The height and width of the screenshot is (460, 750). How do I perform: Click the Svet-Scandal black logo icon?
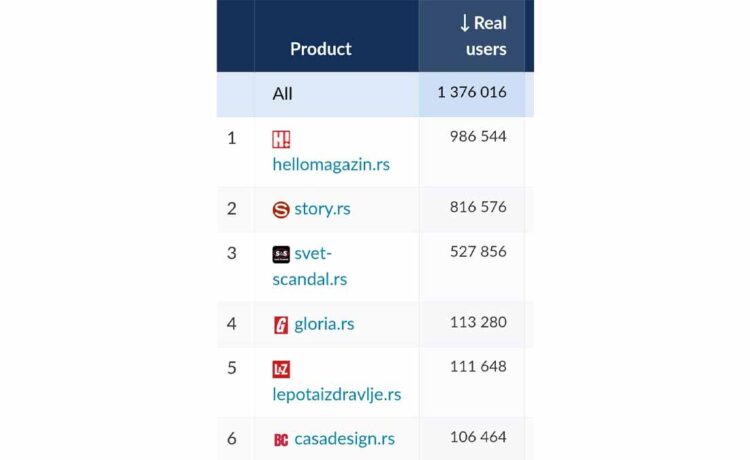click(281, 254)
